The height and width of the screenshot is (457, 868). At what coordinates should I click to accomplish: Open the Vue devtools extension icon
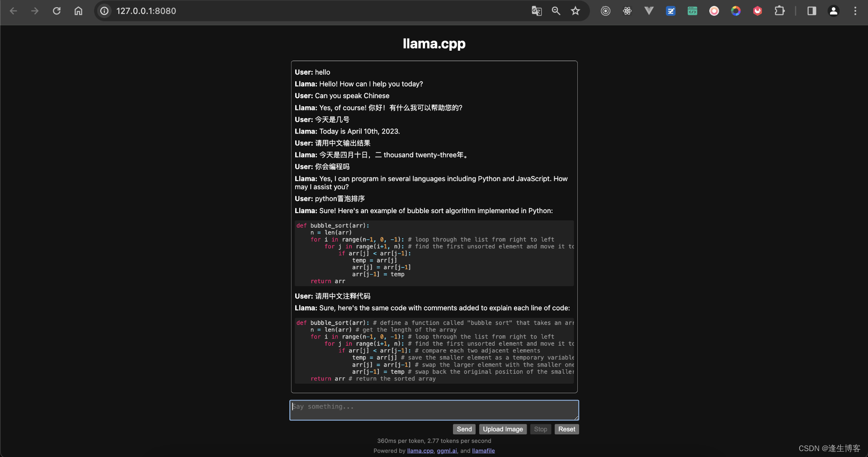pos(649,11)
